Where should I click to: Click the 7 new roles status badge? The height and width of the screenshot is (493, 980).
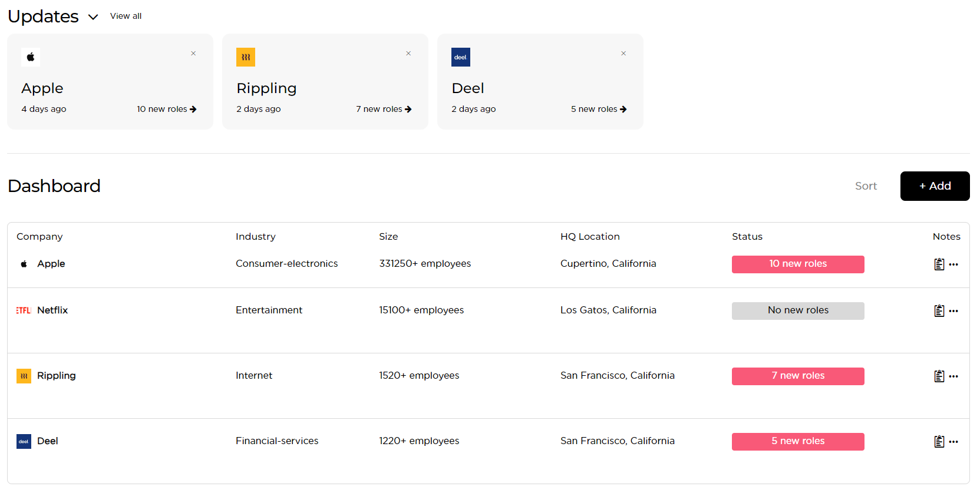[798, 376]
